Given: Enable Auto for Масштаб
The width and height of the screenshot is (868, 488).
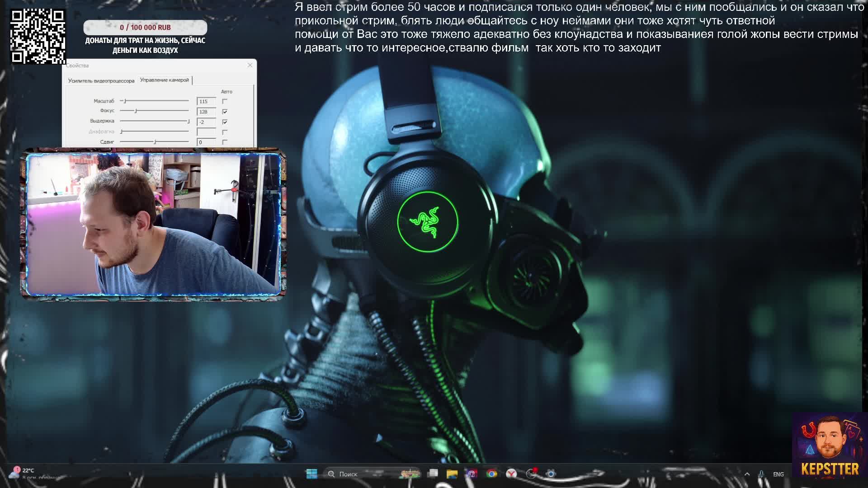Looking at the screenshot, I should point(225,101).
